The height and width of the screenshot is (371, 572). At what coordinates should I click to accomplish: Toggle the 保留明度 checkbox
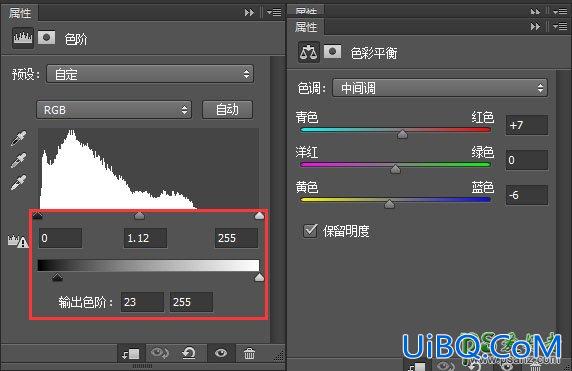click(310, 231)
